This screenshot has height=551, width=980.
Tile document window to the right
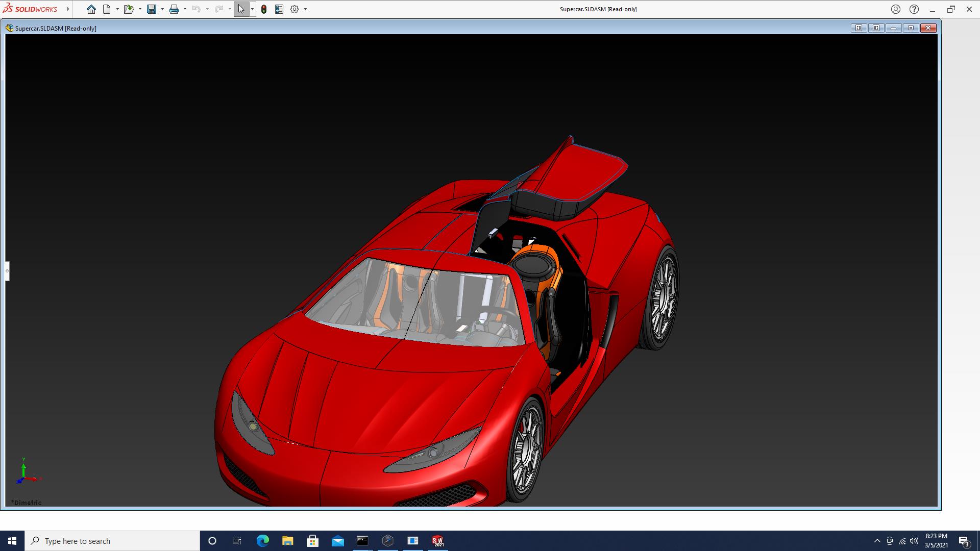pyautogui.click(x=876, y=28)
